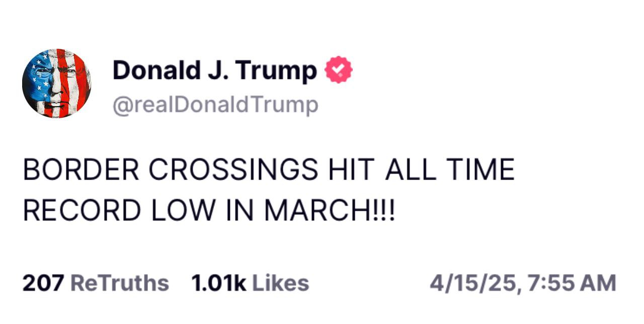View the 1.01k likes count number
The image size is (644, 324).
pyautogui.click(x=219, y=283)
